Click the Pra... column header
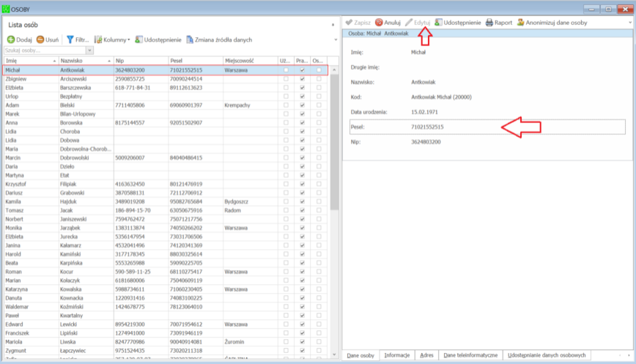Screen dimensions: 636x364 click(x=302, y=61)
